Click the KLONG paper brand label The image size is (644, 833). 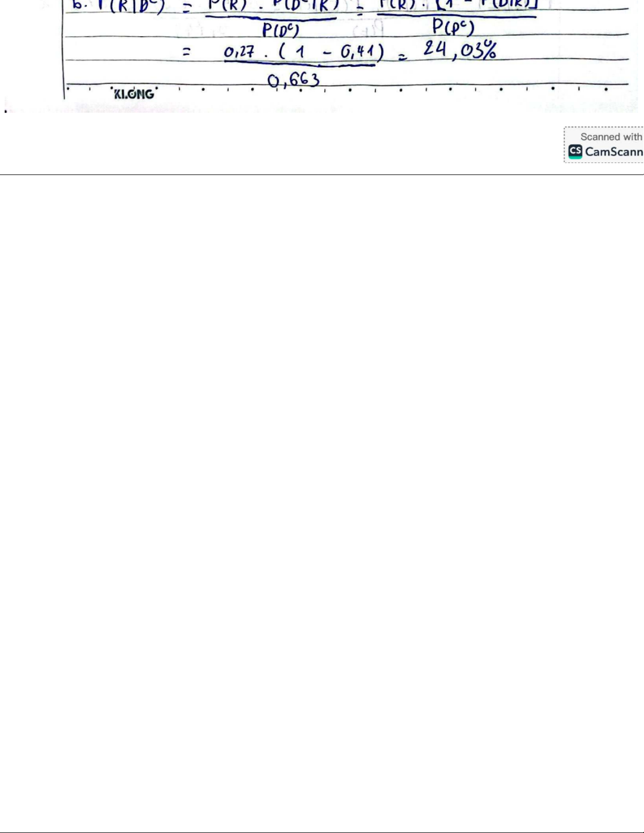tap(134, 95)
